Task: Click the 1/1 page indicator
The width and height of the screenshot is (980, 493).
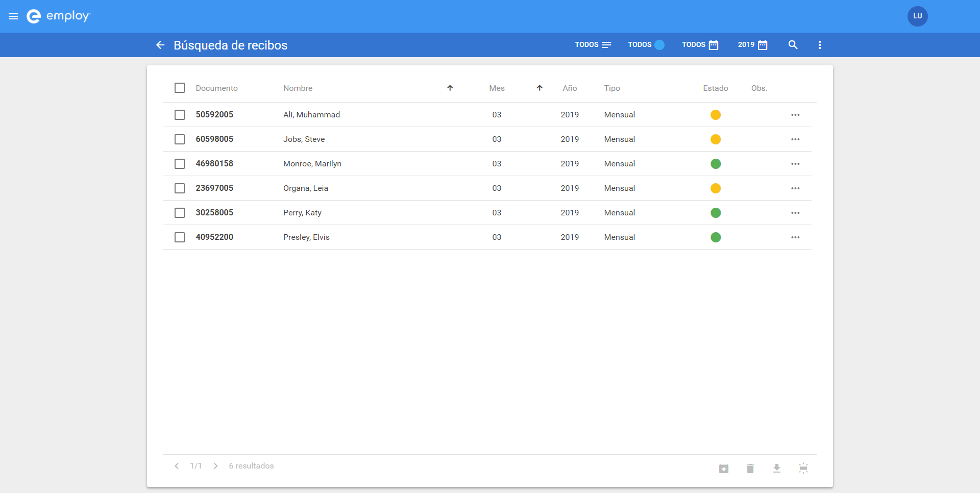Action: point(196,466)
